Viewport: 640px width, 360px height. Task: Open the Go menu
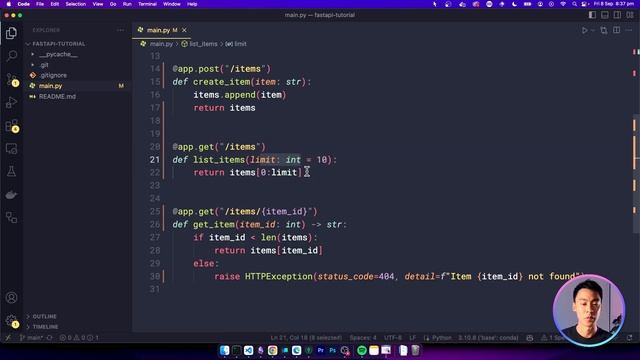coord(113,4)
